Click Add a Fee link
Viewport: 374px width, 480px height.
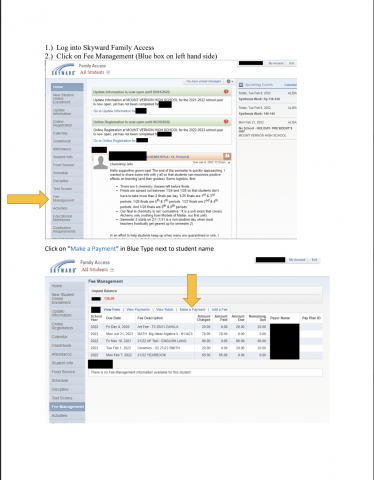[220, 310]
